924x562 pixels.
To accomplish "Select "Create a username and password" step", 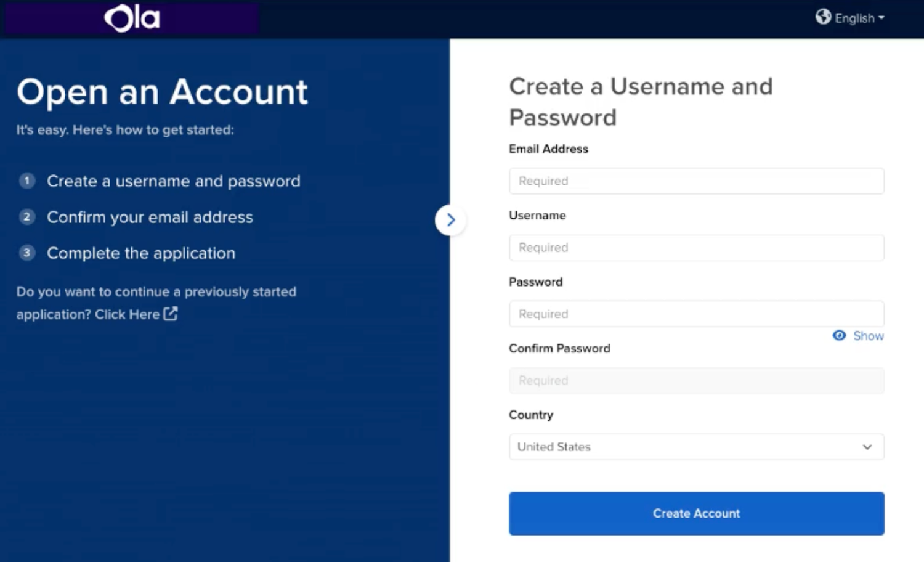I will tap(174, 181).
